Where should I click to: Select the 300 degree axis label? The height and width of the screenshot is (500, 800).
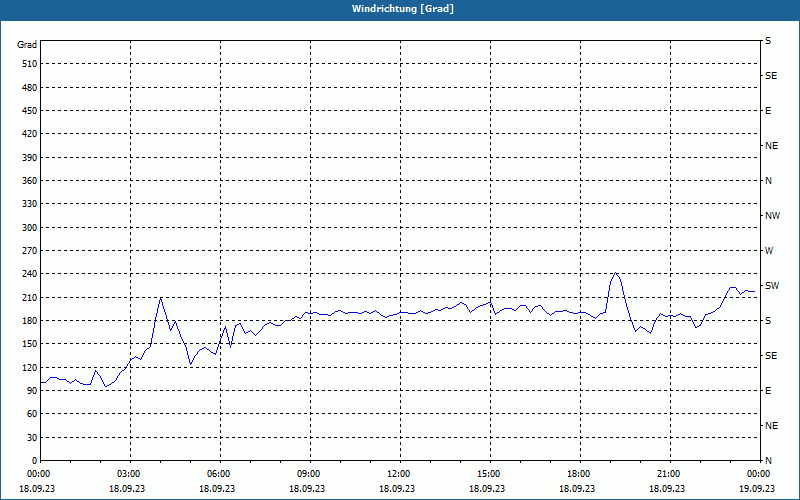[30, 228]
